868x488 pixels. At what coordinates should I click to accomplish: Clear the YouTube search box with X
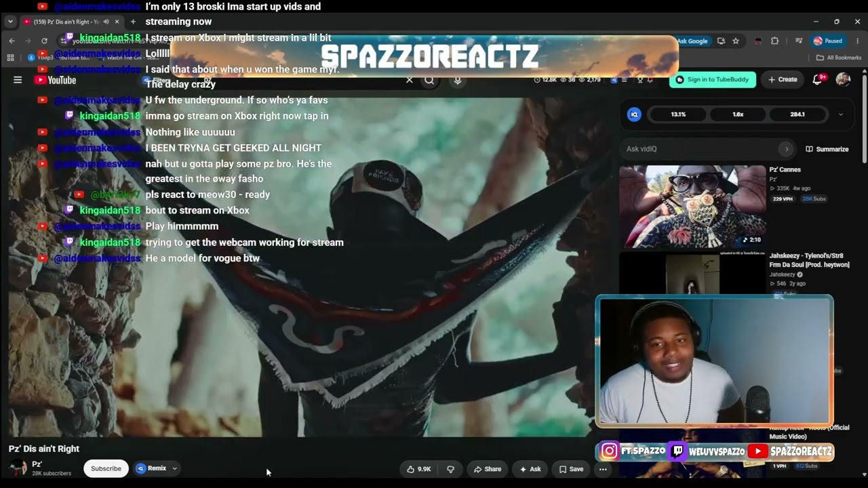[410, 80]
